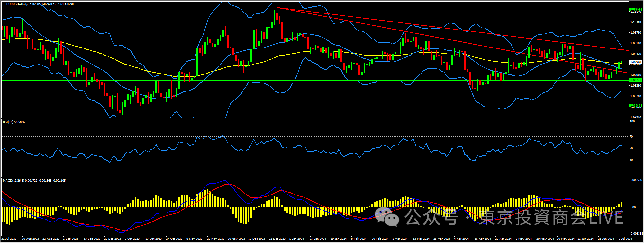Click the 1 Mar 2024 date label

pos(400,239)
